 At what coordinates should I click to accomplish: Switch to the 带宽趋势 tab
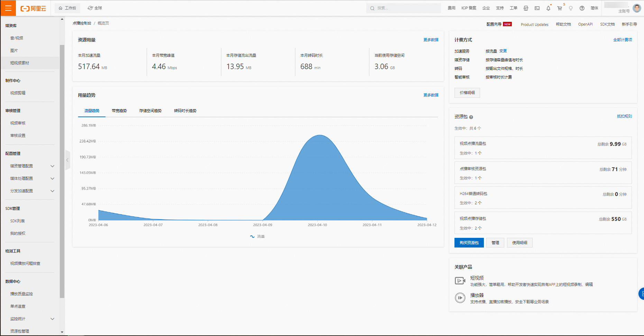pyautogui.click(x=119, y=111)
